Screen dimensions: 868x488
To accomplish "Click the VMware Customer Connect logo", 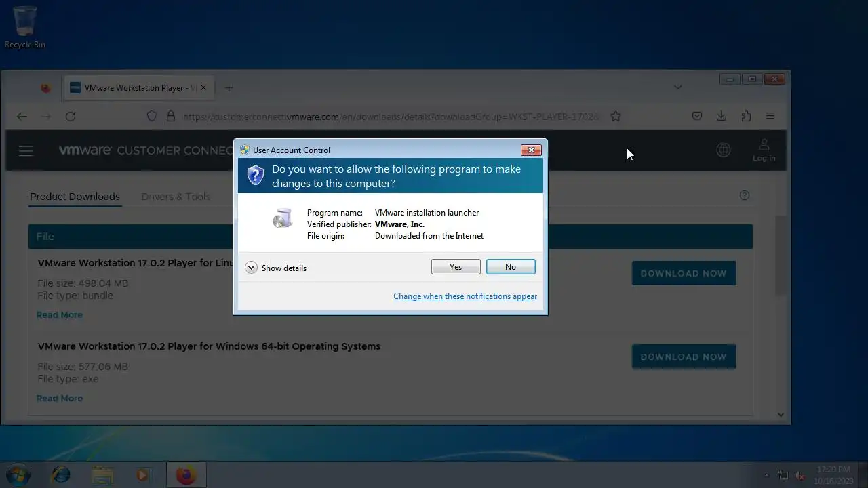I will pyautogui.click(x=146, y=150).
